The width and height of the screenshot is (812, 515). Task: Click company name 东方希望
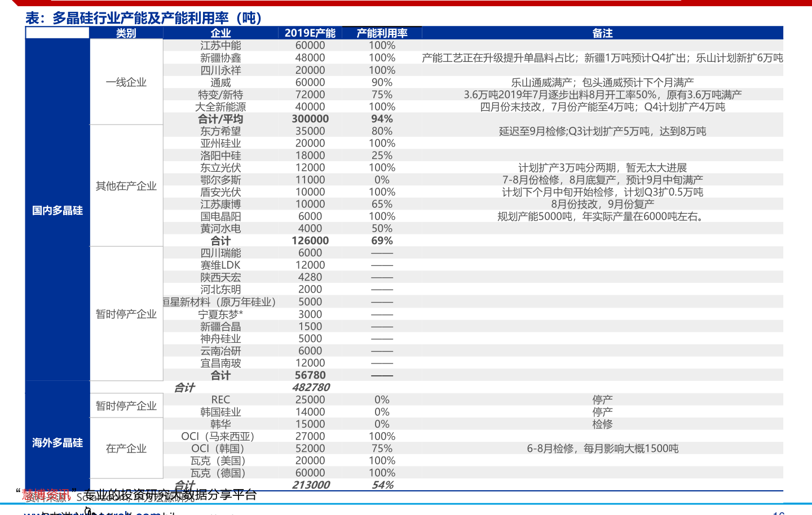coord(220,131)
